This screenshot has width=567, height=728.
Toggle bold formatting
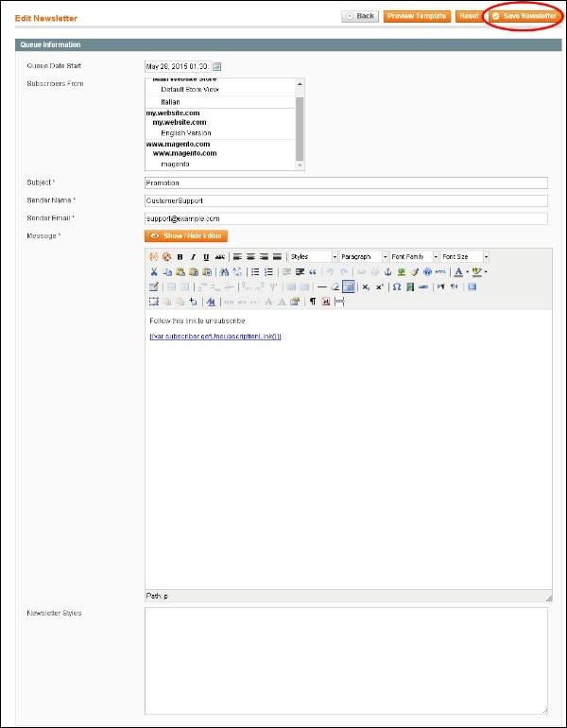tap(180, 257)
